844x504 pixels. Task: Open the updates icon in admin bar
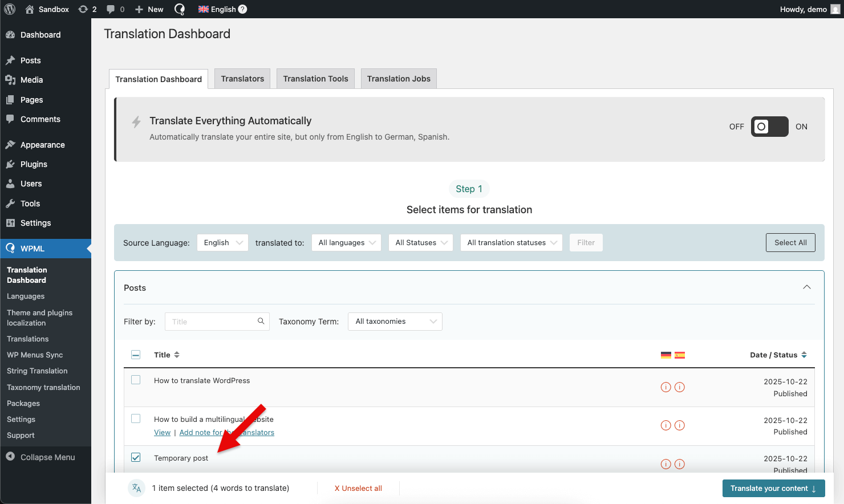(x=83, y=9)
